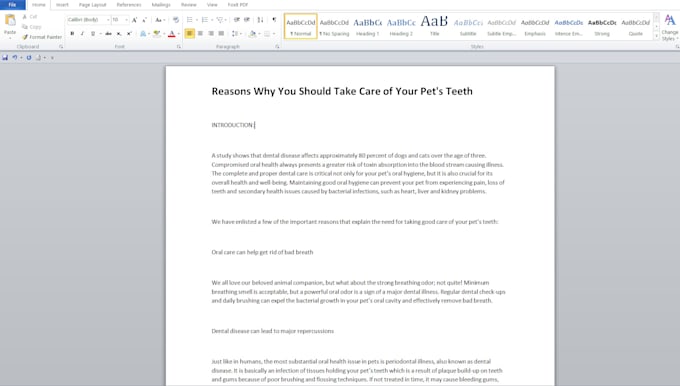Expand the Underline style dropdown arrow

pyautogui.click(x=100, y=33)
